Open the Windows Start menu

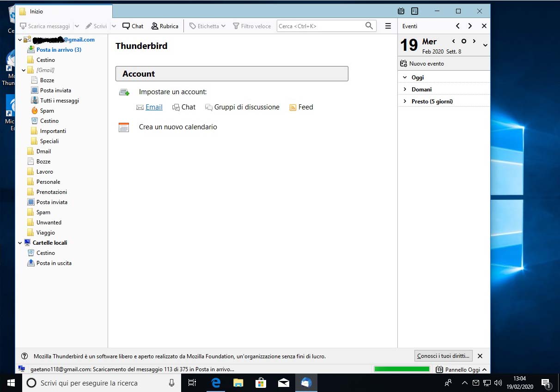[x=11, y=383]
